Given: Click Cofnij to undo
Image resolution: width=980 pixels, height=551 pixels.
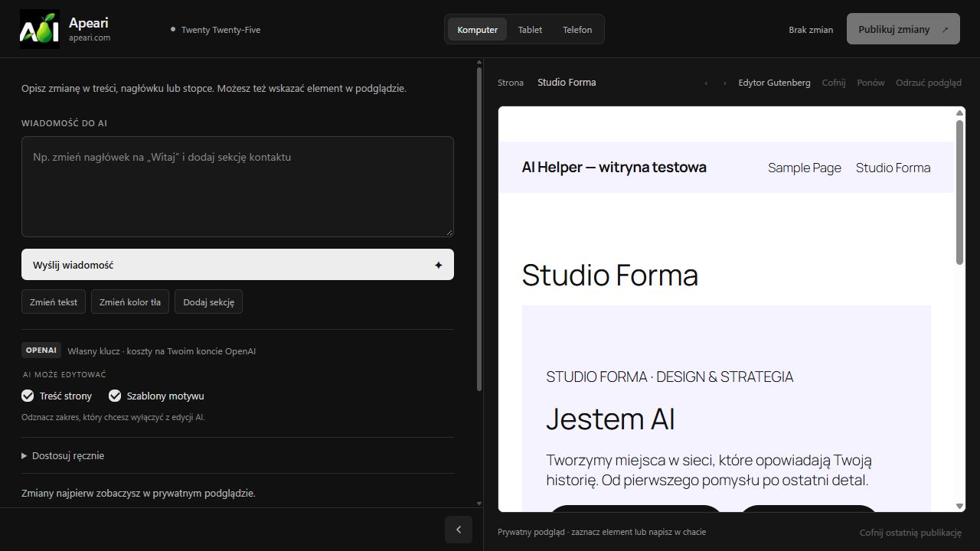Looking at the screenshot, I should 834,83.
